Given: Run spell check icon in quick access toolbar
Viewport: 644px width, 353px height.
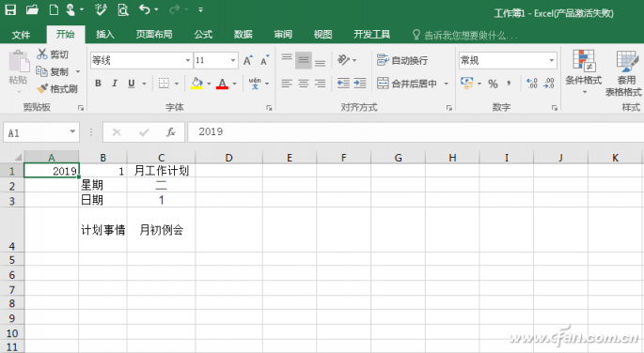Looking at the screenshot, I should pyautogui.click(x=101, y=9).
